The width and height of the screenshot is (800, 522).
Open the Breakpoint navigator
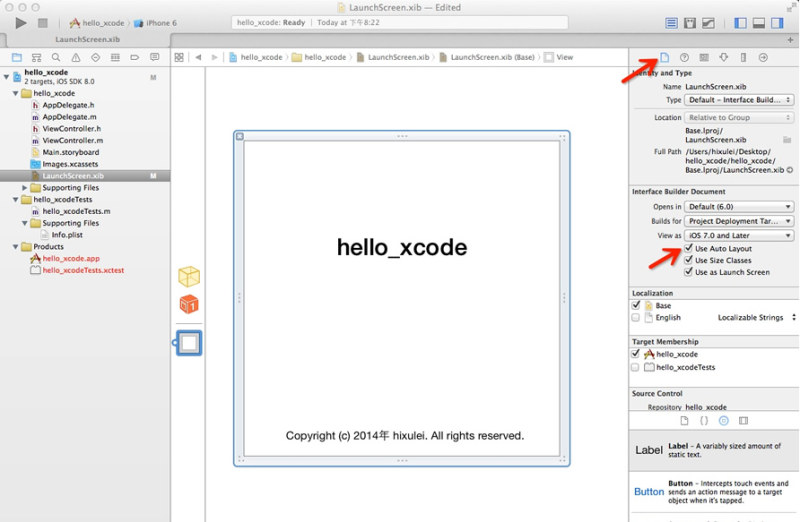[135, 57]
